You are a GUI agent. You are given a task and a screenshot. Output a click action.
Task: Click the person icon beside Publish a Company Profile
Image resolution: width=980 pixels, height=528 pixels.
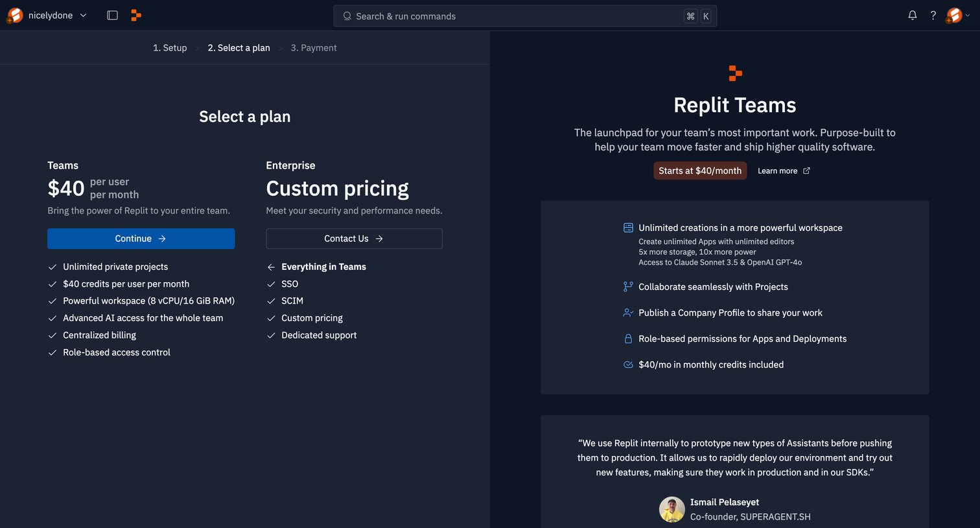628,313
